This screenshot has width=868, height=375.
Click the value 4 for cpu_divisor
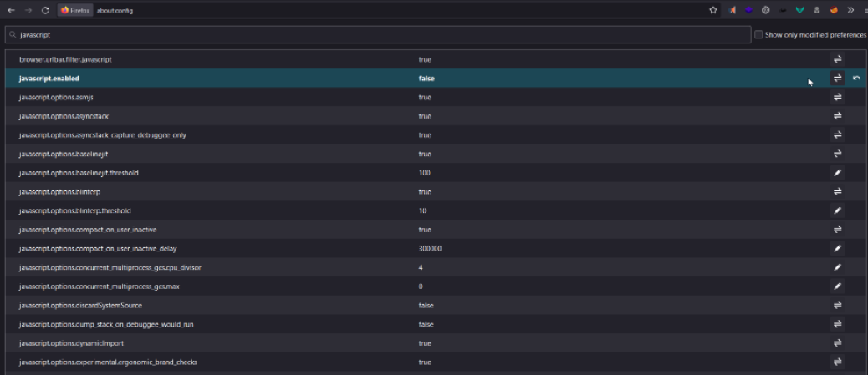421,268
